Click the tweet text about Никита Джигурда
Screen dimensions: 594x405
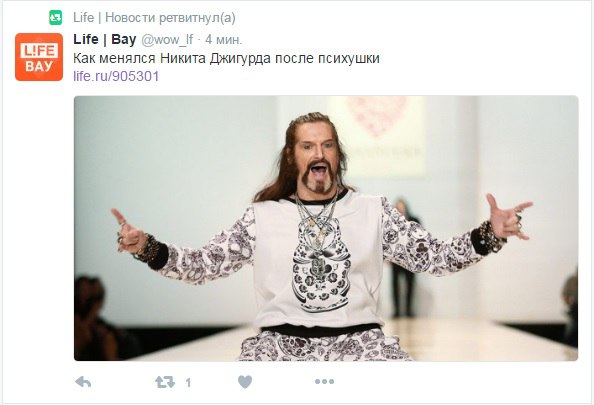click(226, 58)
